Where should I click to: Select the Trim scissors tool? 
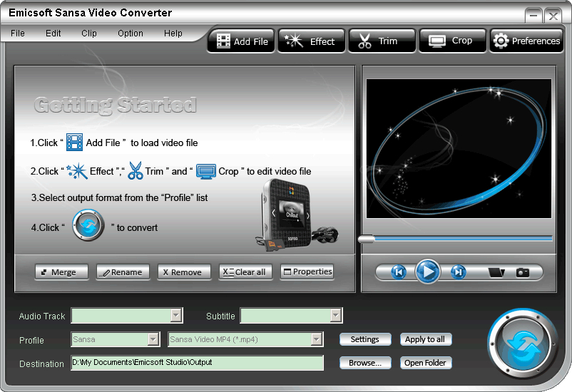tap(381, 41)
